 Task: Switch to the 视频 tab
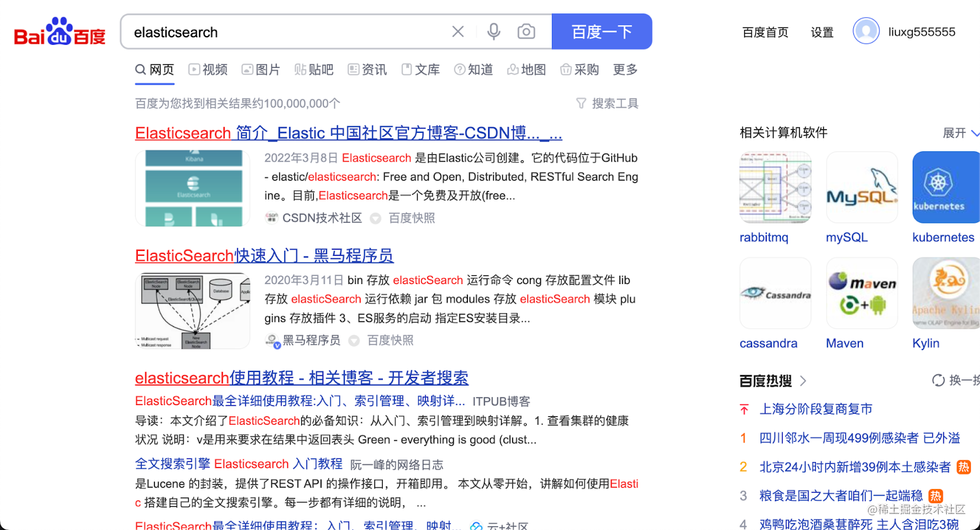pyautogui.click(x=208, y=70)
